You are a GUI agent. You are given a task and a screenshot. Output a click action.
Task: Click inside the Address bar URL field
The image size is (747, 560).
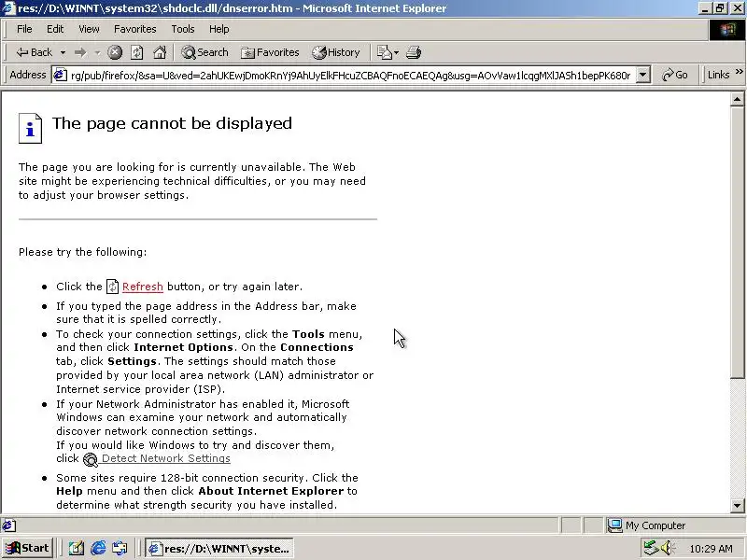[351, 76]
